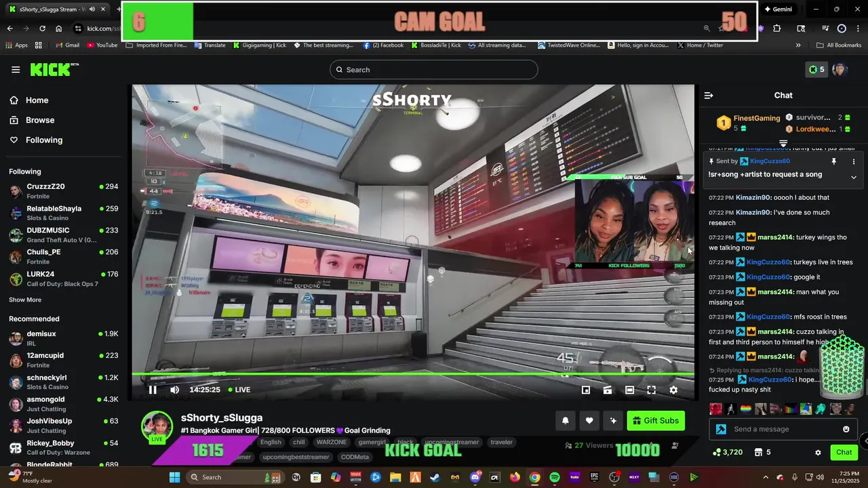This screenshot has height=488, width=868.
Task: Go back in browser
Action: [x=9, y=28]
